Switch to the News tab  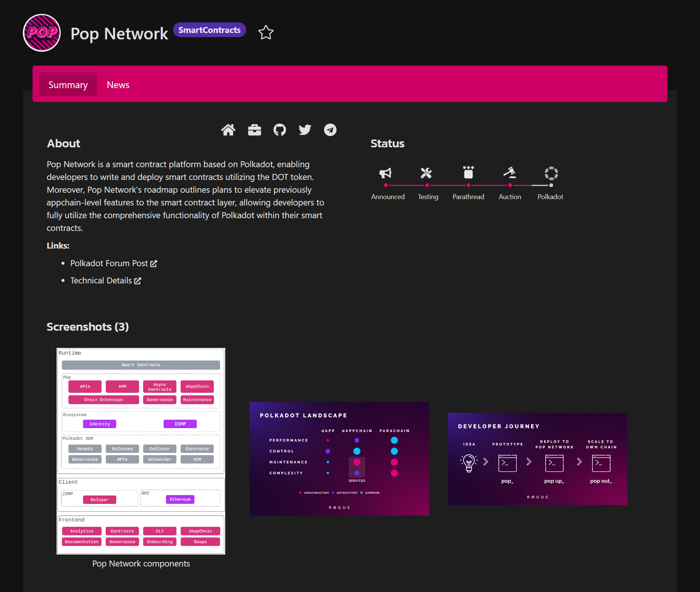[x=118, y=85]
